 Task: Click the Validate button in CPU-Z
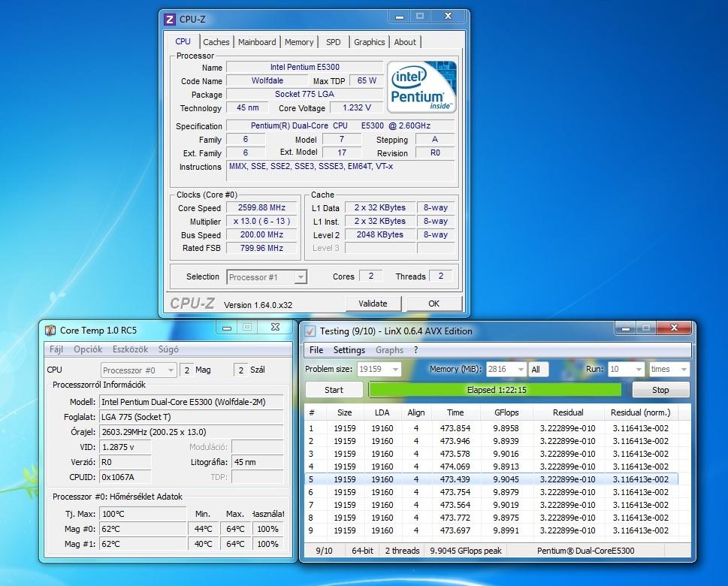[x=373, y=304]
